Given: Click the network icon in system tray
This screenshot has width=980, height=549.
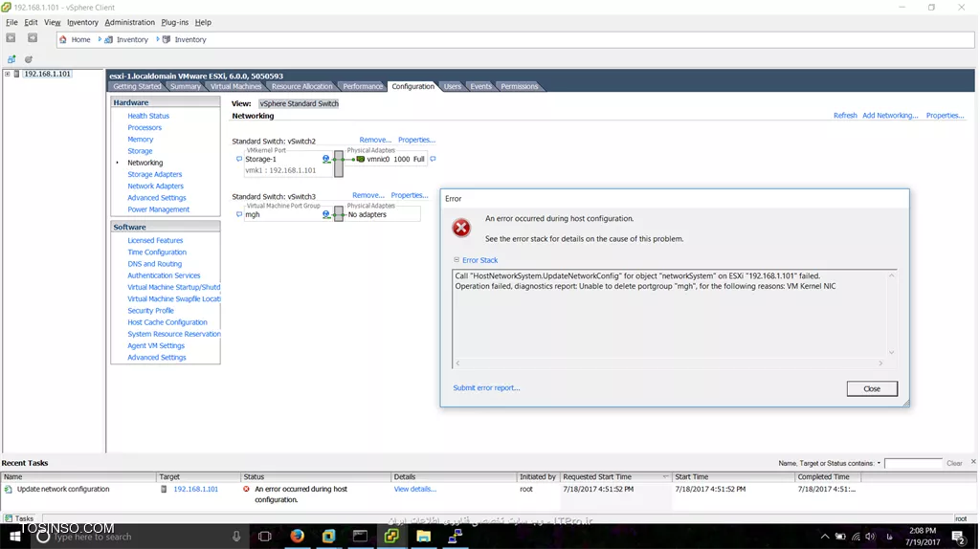Looking at the screenshot, I should 856,537.
